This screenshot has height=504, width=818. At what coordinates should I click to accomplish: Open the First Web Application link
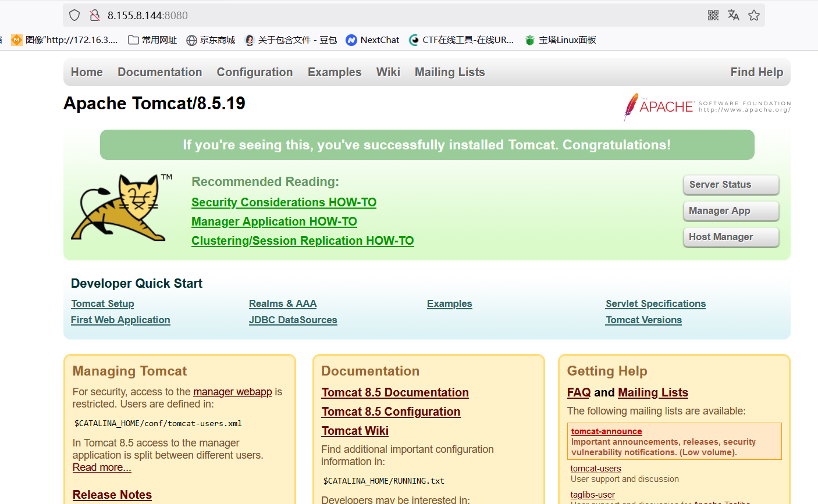(x=120, y=320)
